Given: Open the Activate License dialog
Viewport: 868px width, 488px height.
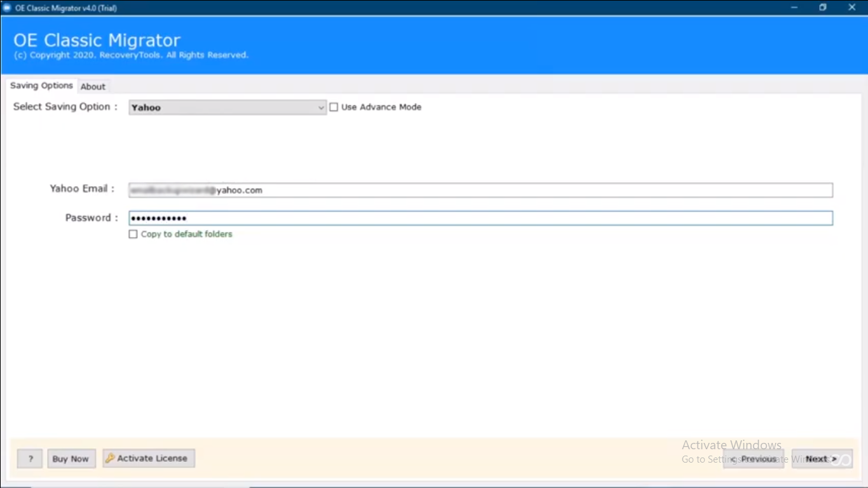Looking at the screenshot, I should [149, 458].
